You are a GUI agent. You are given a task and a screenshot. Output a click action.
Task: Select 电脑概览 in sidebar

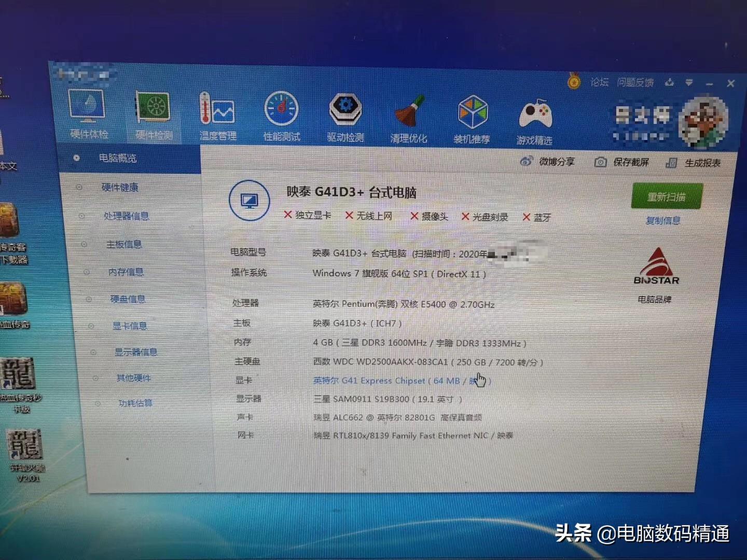pyautogui.click(x=117, y=158)
